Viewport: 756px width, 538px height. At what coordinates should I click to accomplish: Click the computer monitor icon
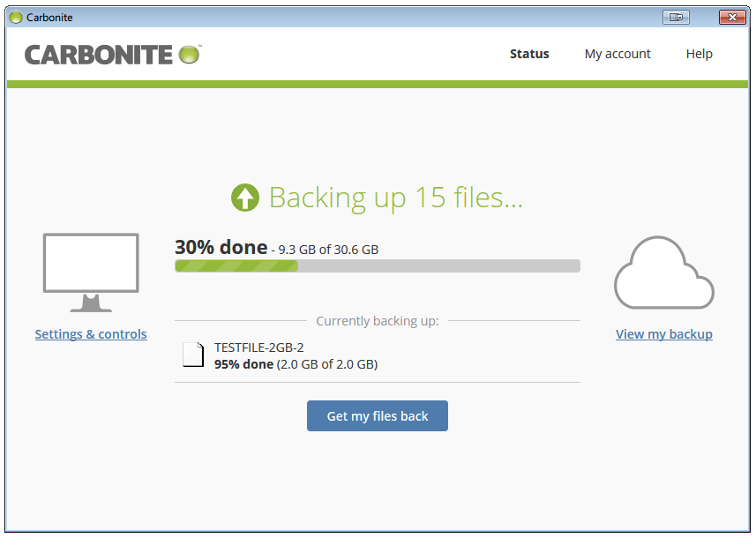point(91,273)
